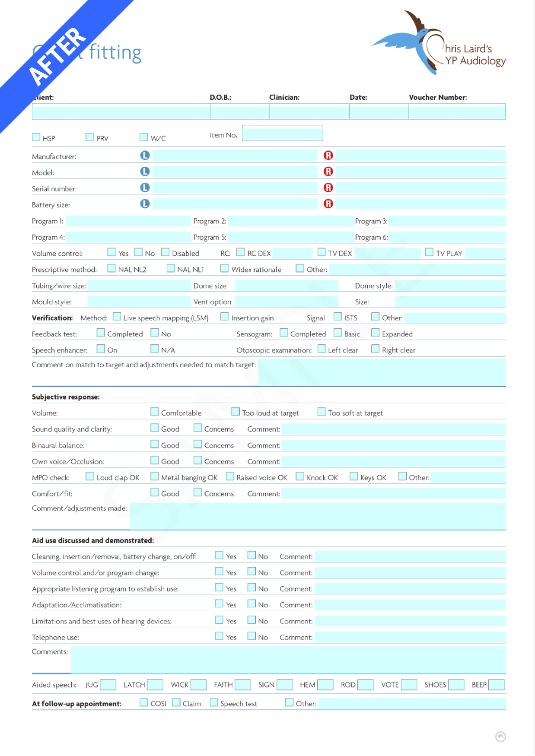The width and height of the screenshot is (535, 756).
Task: Tick Comfortable for Volume response
Action: pos(154,412)
